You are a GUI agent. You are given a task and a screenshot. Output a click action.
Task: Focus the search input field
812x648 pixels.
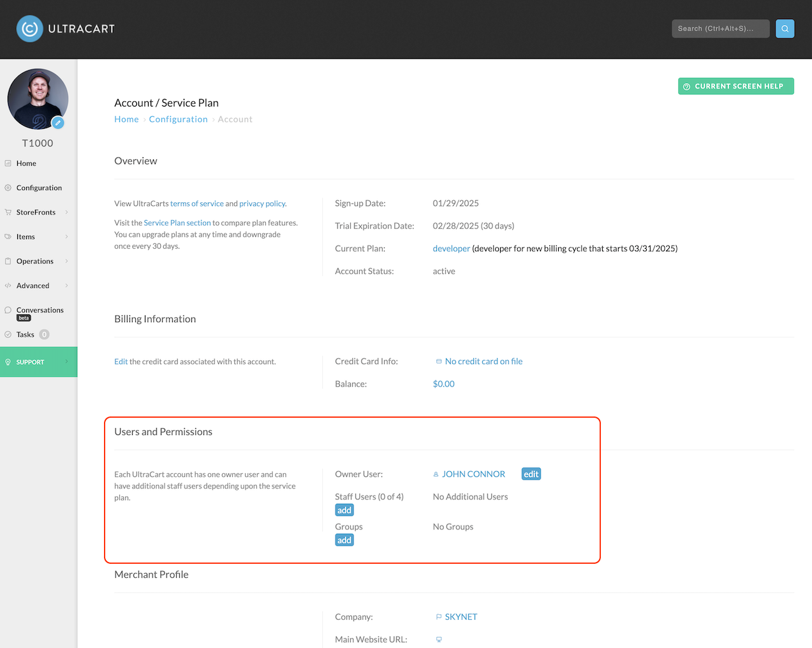(x=721, y=29)
